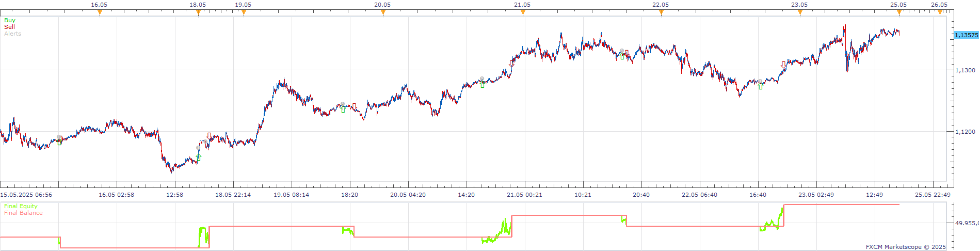Screen dimensions: 980x251
Task: Click the orange 19.05 date marker triangle
Action: coord(244,12)
